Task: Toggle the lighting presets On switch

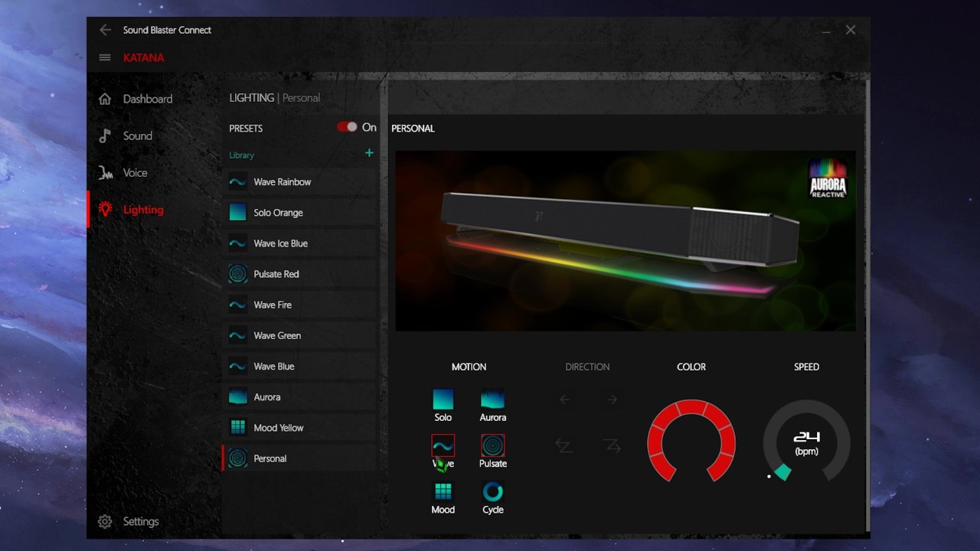Action: coord(347,127)
